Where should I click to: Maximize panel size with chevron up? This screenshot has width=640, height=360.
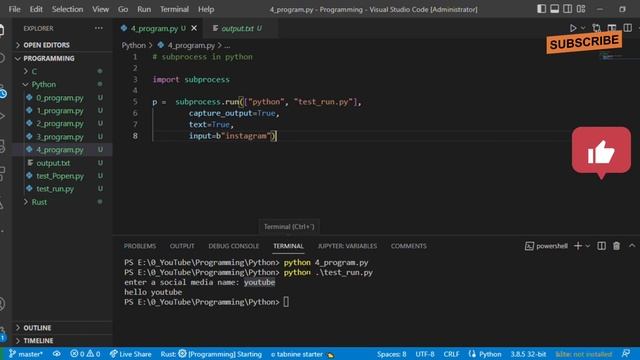coord(632,246)
